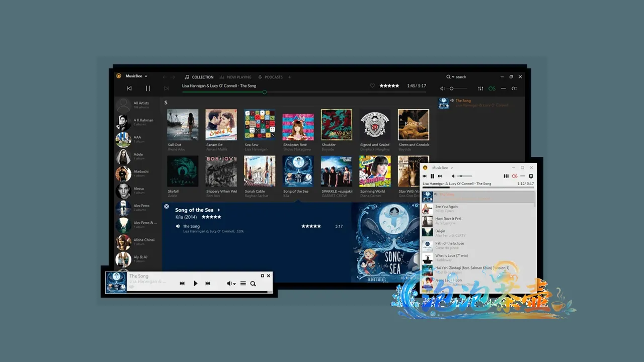Pause playback in the dark main window
The height and width of the screenshot is (362, 644).
148,88
